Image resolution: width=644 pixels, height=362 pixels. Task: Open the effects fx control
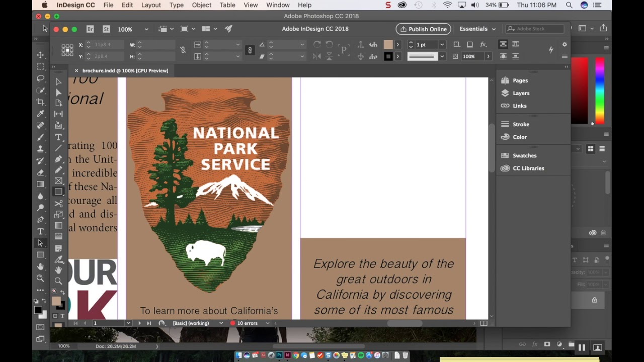coord(483,45)
